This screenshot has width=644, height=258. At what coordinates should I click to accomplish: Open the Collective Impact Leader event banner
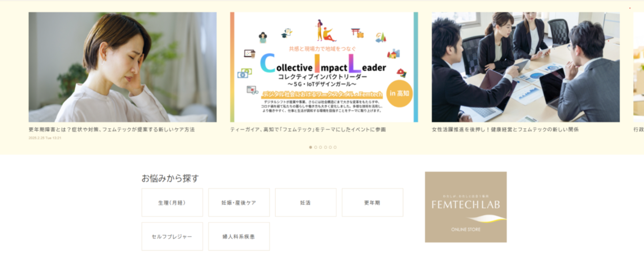point(324,67)
